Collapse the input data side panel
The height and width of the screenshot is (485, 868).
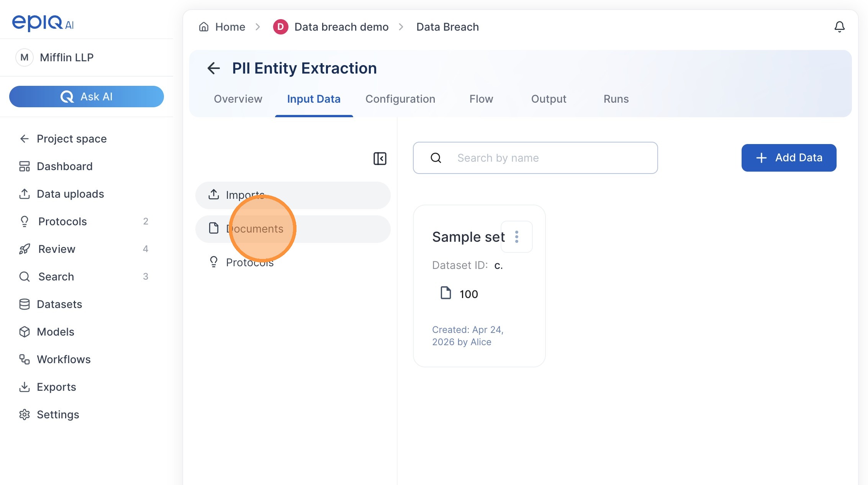(x=380, y=158)
